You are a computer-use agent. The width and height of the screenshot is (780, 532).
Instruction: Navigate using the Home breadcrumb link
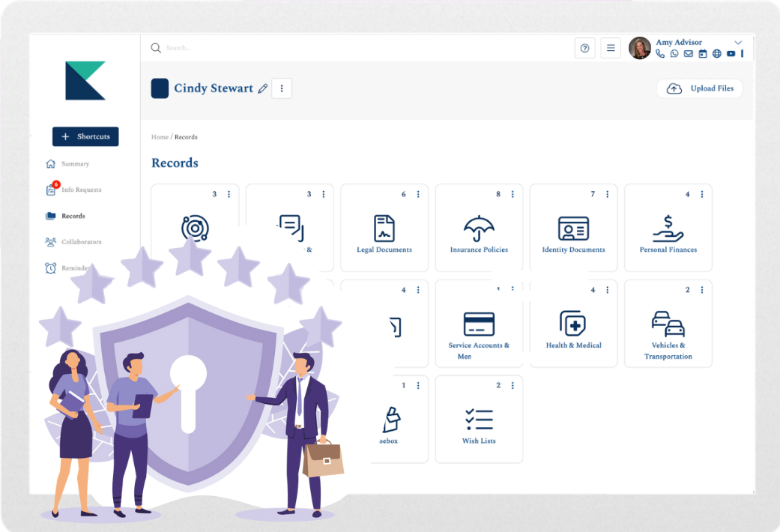tap(160, 137)
